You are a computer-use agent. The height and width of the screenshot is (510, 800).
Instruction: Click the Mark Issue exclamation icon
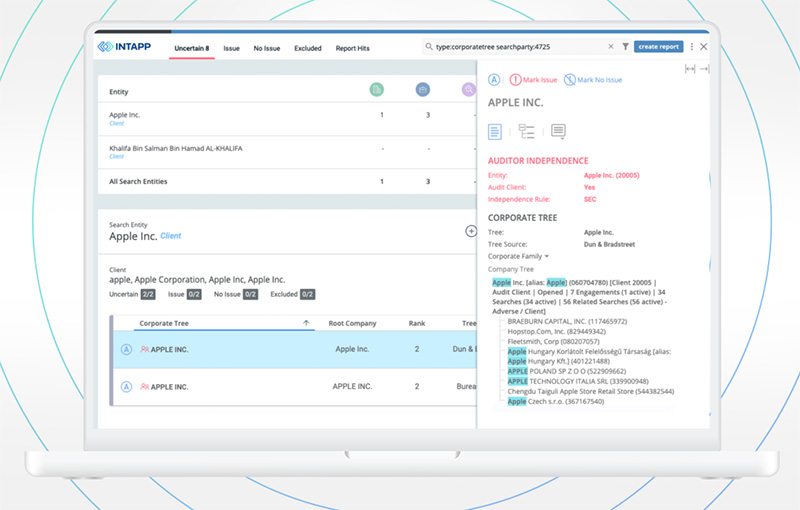pos(515,80)
